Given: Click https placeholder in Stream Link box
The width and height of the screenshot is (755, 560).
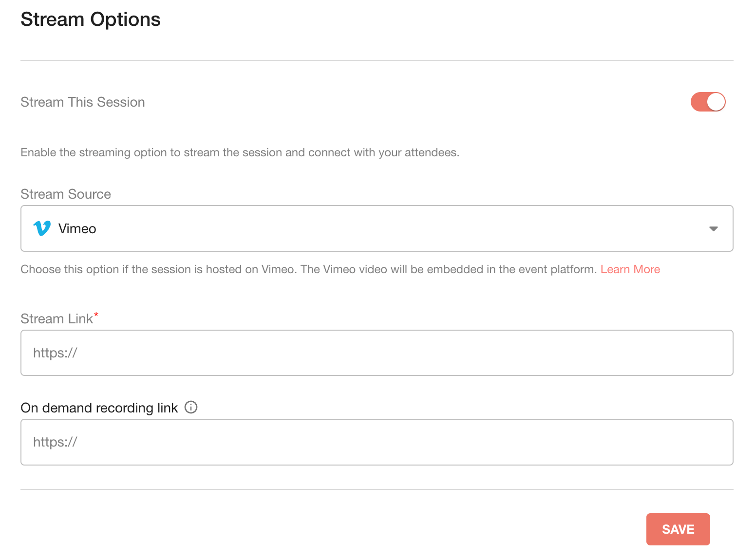Looking at the screenshot, I should click(55, 353).
